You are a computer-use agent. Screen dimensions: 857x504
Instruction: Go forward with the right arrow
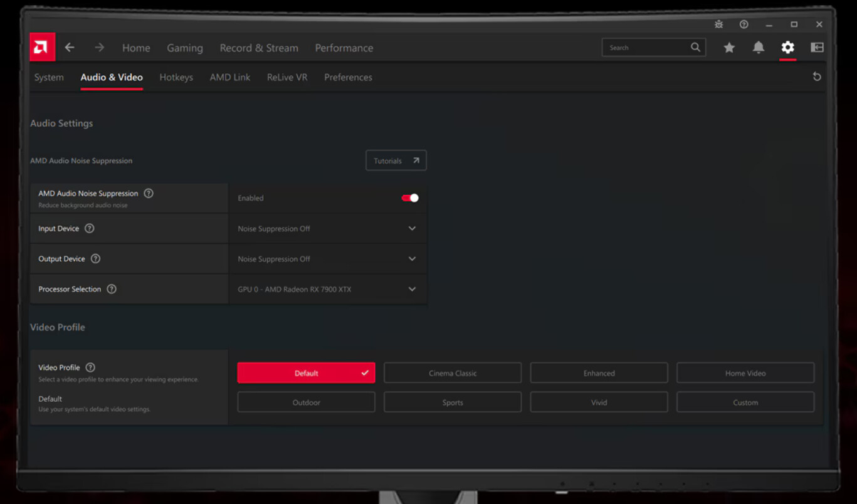(x=99, y=48)
